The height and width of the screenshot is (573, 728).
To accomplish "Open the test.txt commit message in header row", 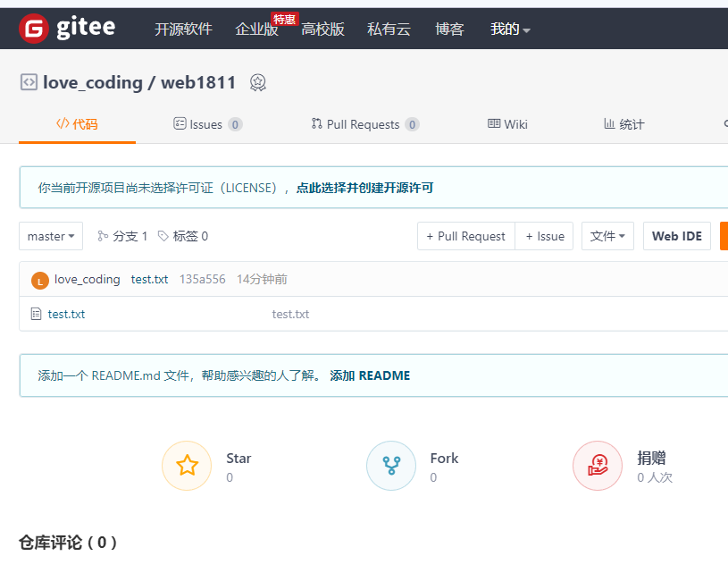I will [x=149, y=279].
